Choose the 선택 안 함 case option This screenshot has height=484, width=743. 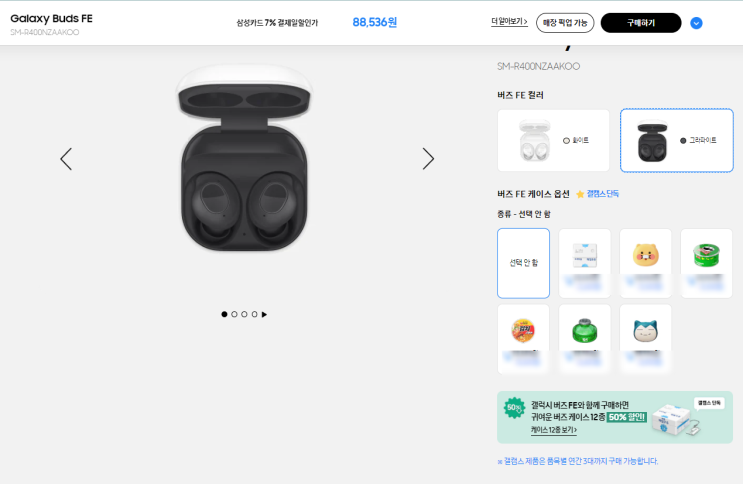coord(524,263)
